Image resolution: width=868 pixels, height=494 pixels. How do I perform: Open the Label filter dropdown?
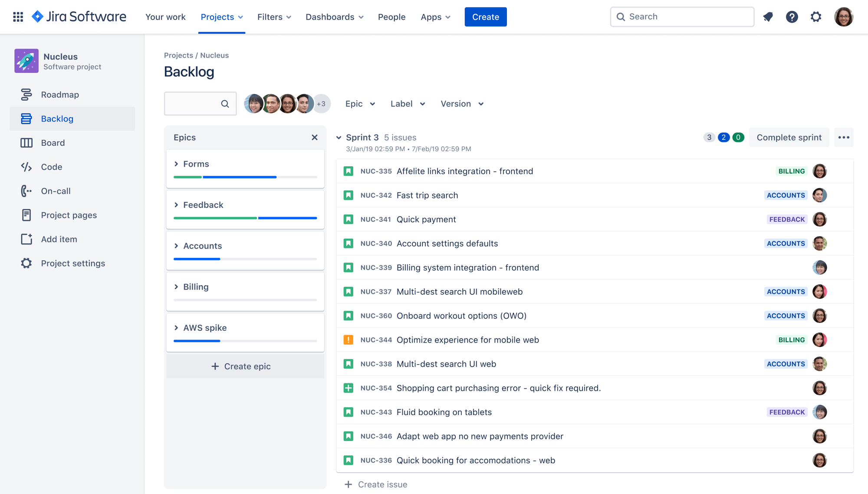point(408,103)
